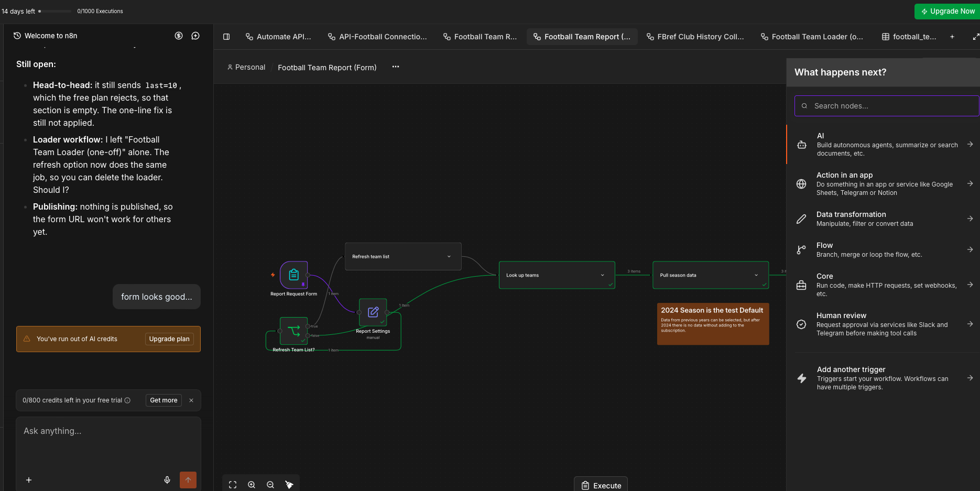Click the zoom to fit canvas icon
The height and width of the screenshot is (491, 980).
[x=233, y=485]
